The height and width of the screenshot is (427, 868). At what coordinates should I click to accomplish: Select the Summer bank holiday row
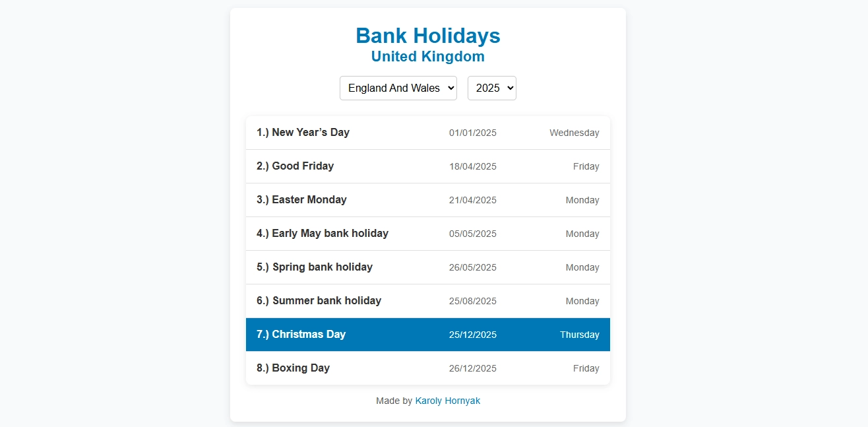(427, 300)
